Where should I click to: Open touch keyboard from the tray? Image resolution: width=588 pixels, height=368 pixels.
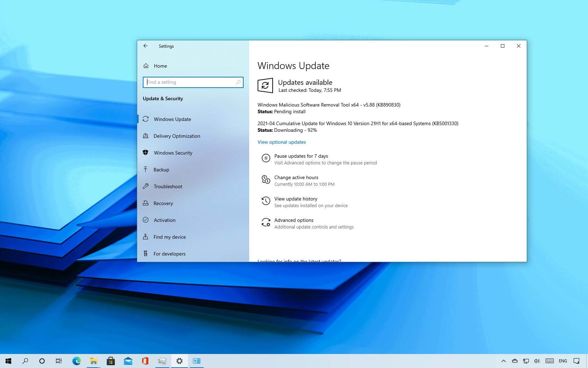pyautogui.click(x=549, y=361)
